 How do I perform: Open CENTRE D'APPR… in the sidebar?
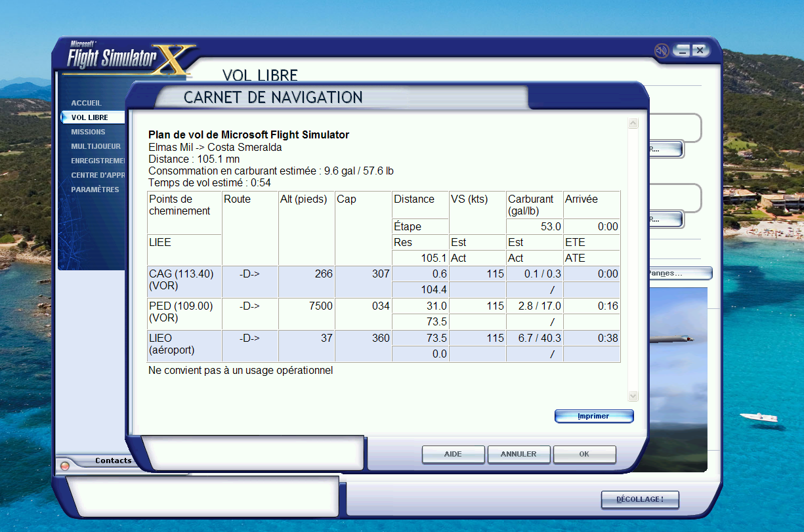(98, 175)
